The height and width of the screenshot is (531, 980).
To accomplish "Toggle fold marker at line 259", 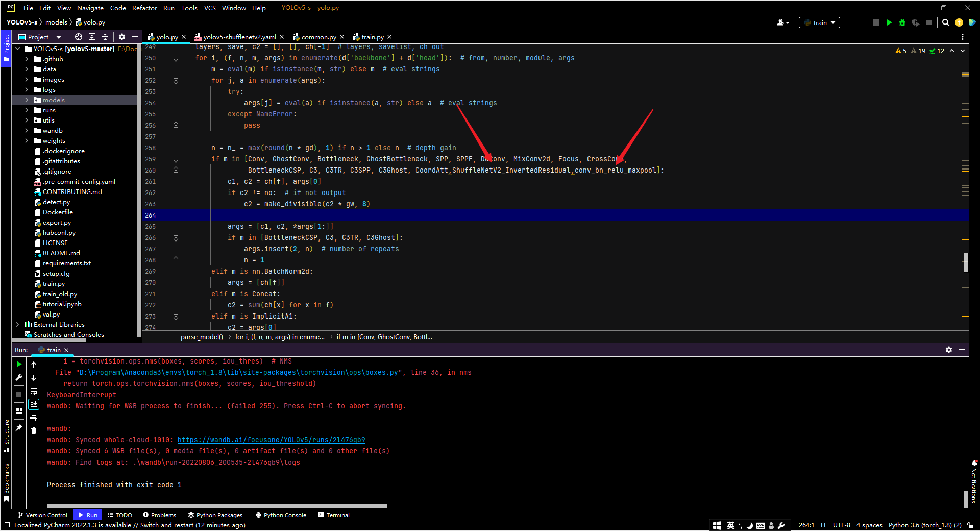I will click(x=176, y=159).
